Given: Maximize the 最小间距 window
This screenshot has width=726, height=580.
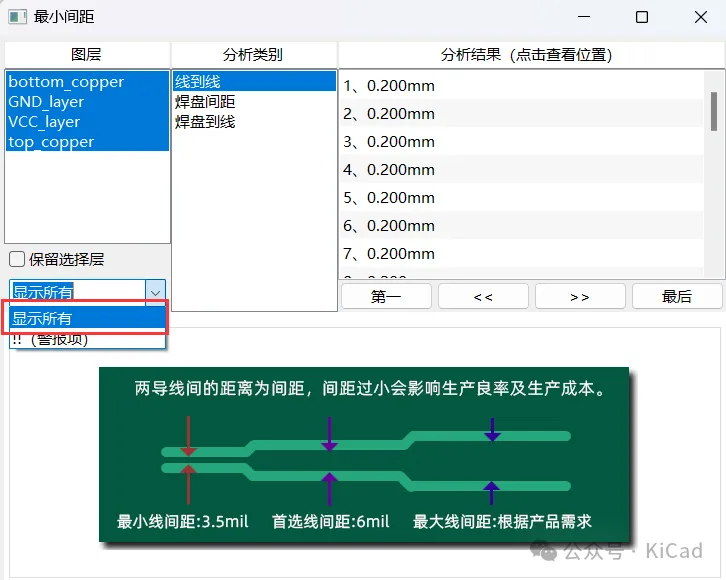Looking at the screenshot, I should (642, 17).
